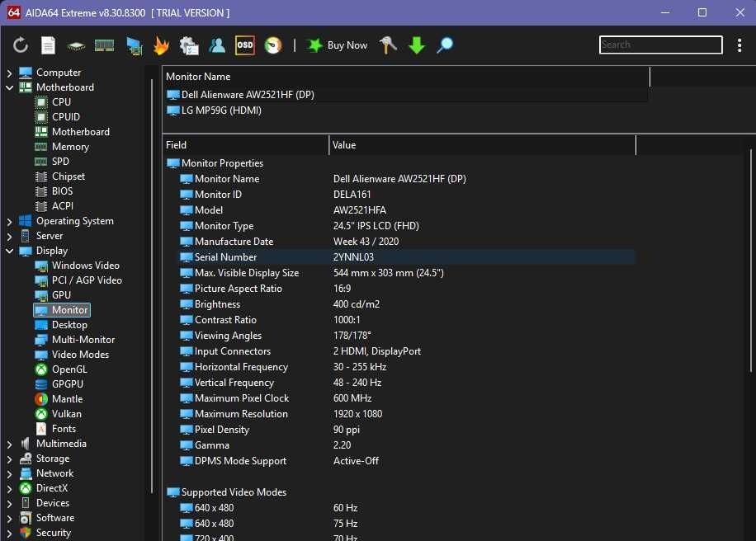Select the Memory tree item
Image resolution: width=756 pixels, height=541 pixels.
tap(62, 147)
